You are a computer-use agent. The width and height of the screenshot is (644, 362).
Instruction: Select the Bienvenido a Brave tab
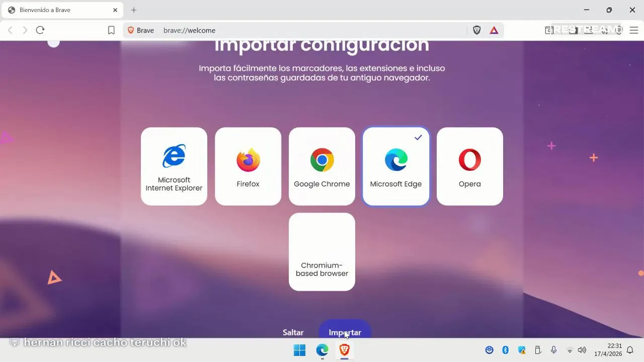[x=63, y=10]
